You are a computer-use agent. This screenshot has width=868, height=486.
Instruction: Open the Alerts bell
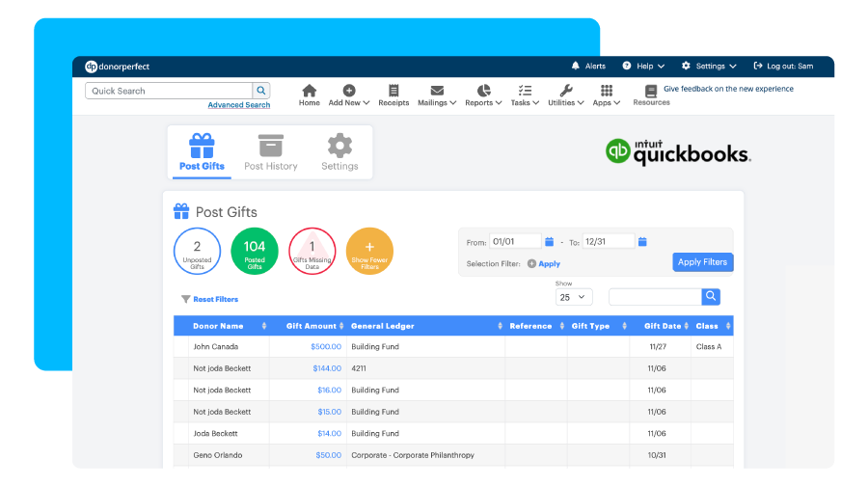[x=588, y=66]
